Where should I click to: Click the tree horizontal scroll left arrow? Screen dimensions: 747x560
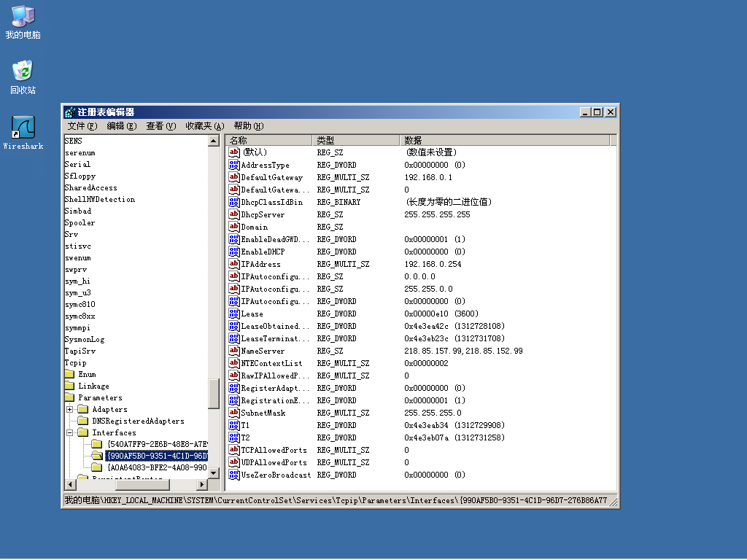tap(71, 484)
